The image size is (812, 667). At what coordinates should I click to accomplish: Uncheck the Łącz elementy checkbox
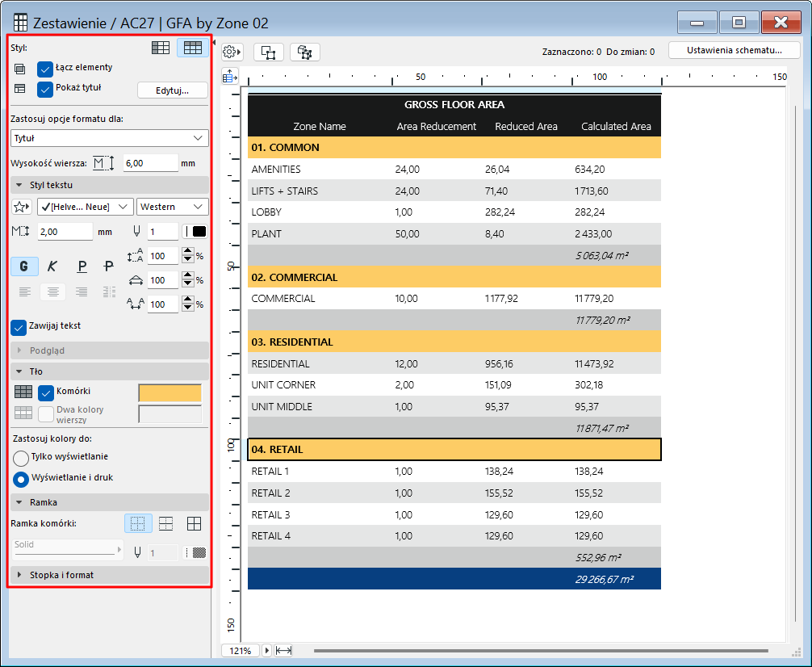tap(45, 69)
